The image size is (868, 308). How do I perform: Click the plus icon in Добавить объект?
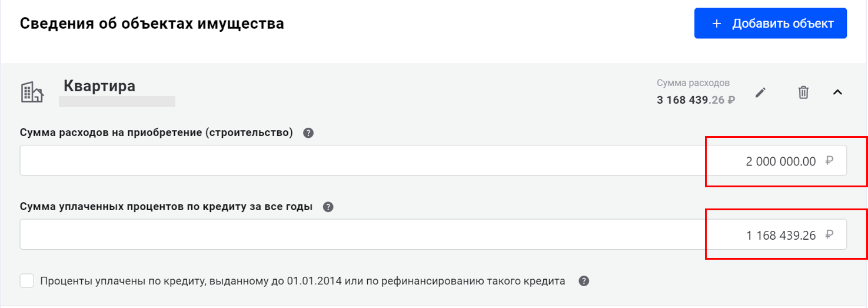pyautogui.click(x=717, y=24)
